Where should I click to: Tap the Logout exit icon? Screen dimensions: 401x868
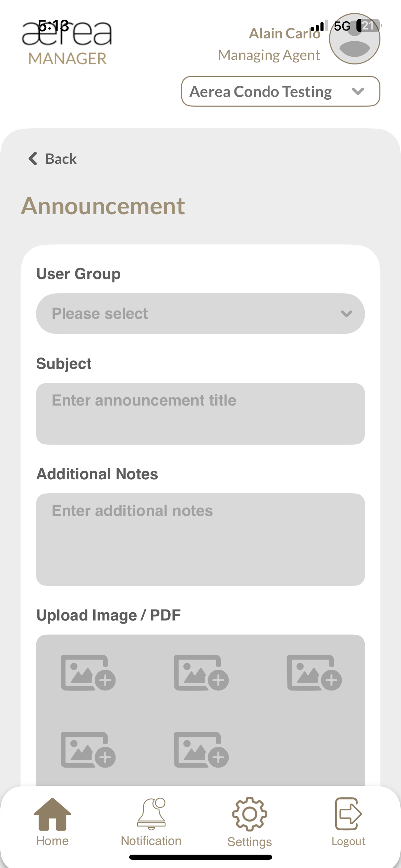point(348,814)
